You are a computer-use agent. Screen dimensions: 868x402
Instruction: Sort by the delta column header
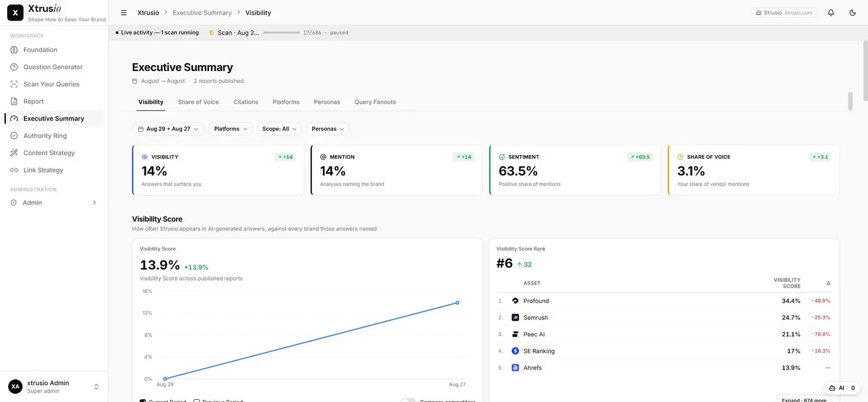tap(828, 283)
